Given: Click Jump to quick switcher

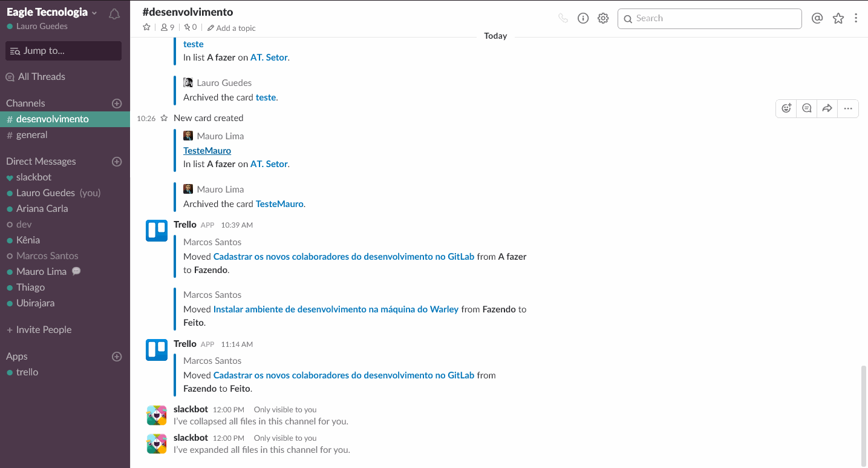Looking at the screenshot, I should 64,51.
